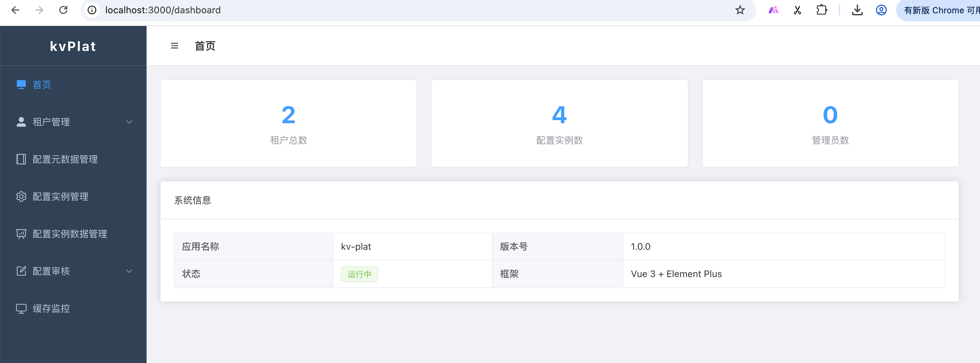Click the 配置实例数 statistic card showing 4
This screenshot has width=980, height=363.
[559, 123]
